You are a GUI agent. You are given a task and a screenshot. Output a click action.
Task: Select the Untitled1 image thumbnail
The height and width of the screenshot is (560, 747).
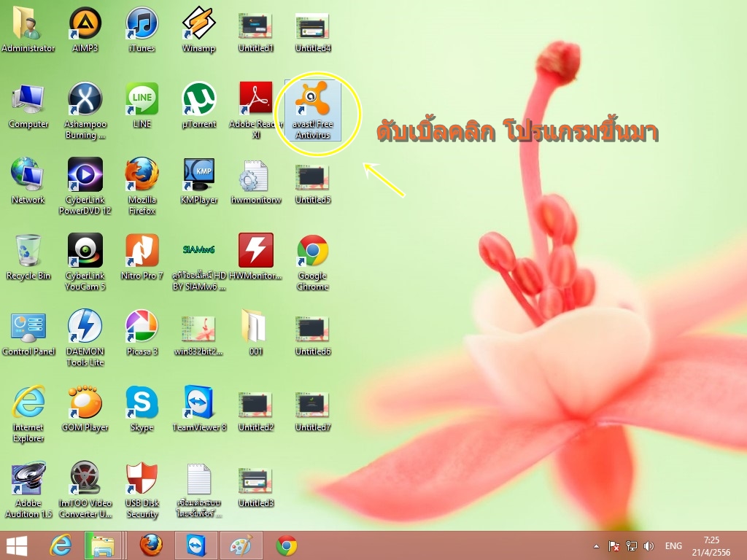coord(256,32)
